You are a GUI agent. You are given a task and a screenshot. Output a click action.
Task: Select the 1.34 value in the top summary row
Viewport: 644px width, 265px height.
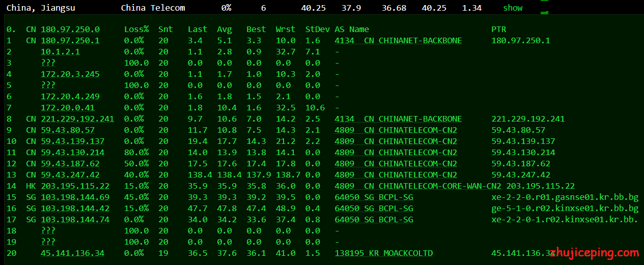(x=472, y=8)
